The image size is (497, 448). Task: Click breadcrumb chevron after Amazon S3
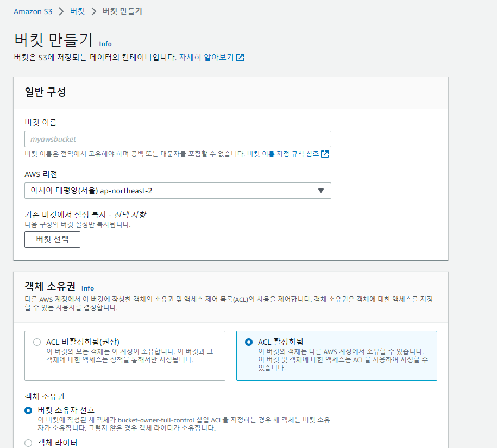coord(61,11)
